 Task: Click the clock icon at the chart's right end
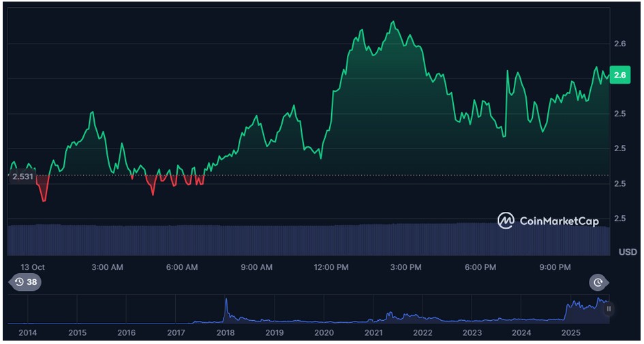[598, 282]
